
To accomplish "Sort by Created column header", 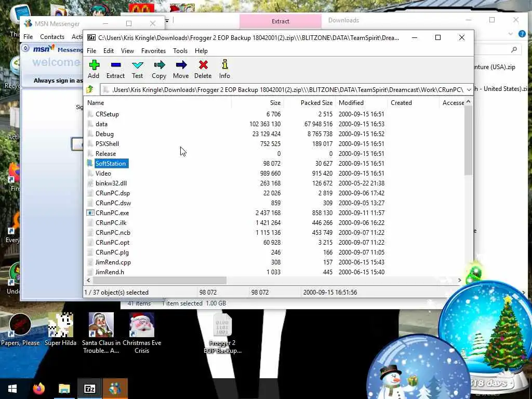I will 413,103.
